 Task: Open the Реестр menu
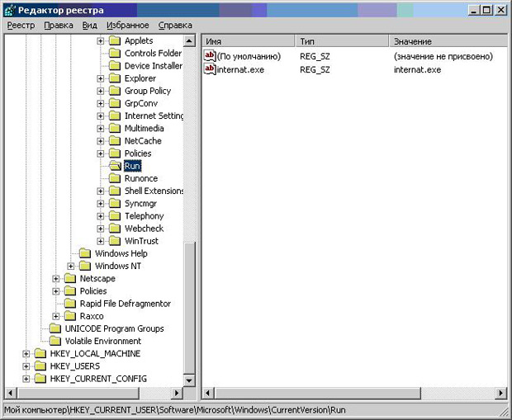[21, 26]
